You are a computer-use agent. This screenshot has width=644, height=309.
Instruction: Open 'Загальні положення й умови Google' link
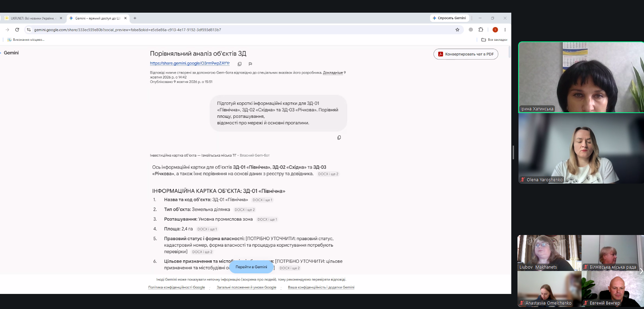click(246, 287)
